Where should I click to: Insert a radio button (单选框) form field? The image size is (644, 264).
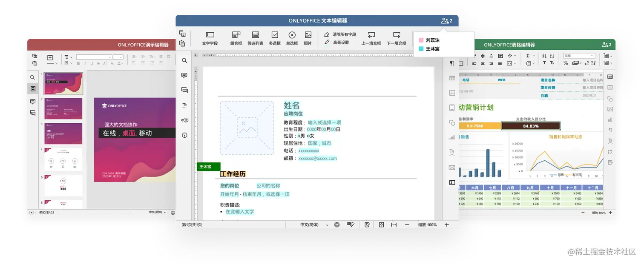(x=292, y=38)
